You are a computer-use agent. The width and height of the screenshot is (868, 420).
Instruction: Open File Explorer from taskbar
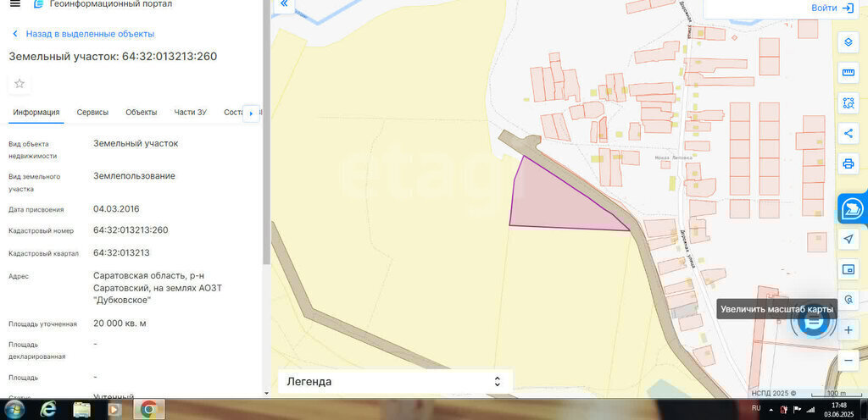point(82,410)
